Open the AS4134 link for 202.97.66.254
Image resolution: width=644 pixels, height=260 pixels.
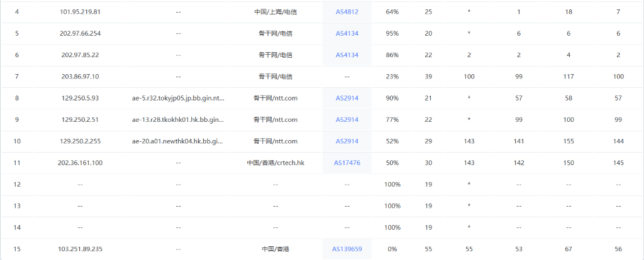pyautogui.click(x=347, y=34)
